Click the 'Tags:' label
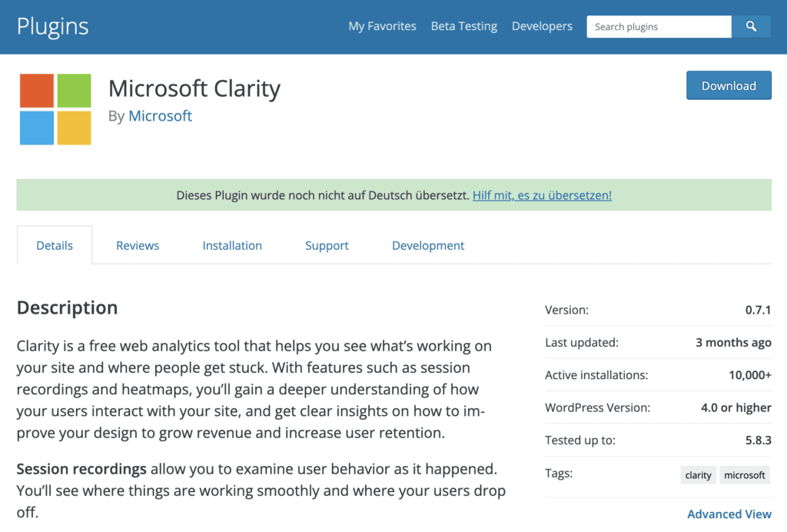Image resolution: width=787 pixels, height=532 pixels. pos(559,474)
